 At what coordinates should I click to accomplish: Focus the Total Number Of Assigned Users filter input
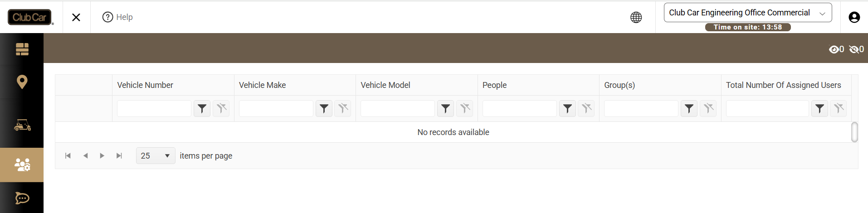click(x=767, y=109)
